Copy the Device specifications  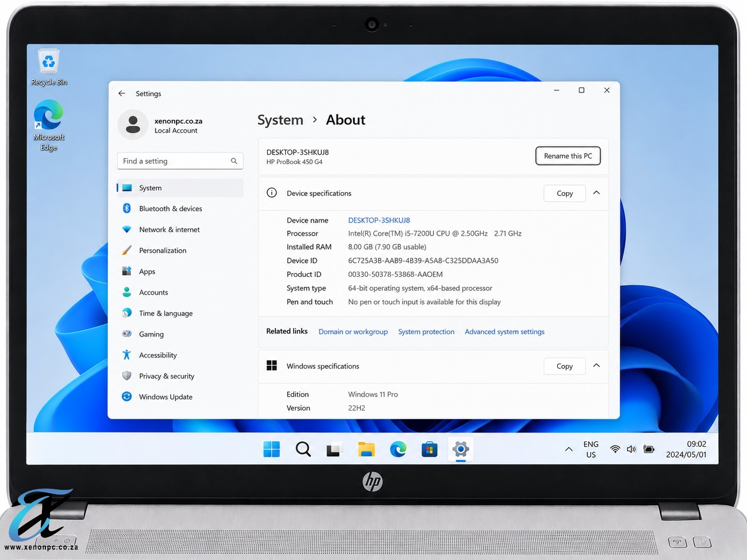[x=565, y=193]
